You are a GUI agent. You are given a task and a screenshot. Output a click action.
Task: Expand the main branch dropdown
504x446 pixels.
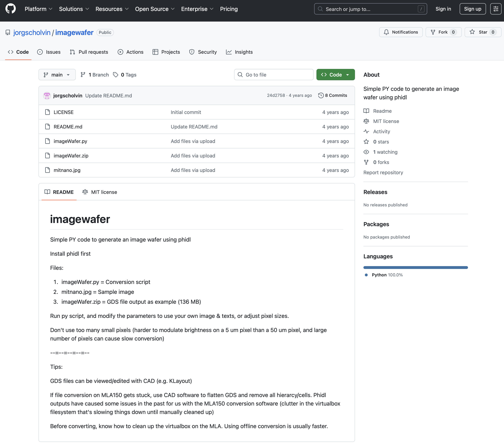point(57,75)
